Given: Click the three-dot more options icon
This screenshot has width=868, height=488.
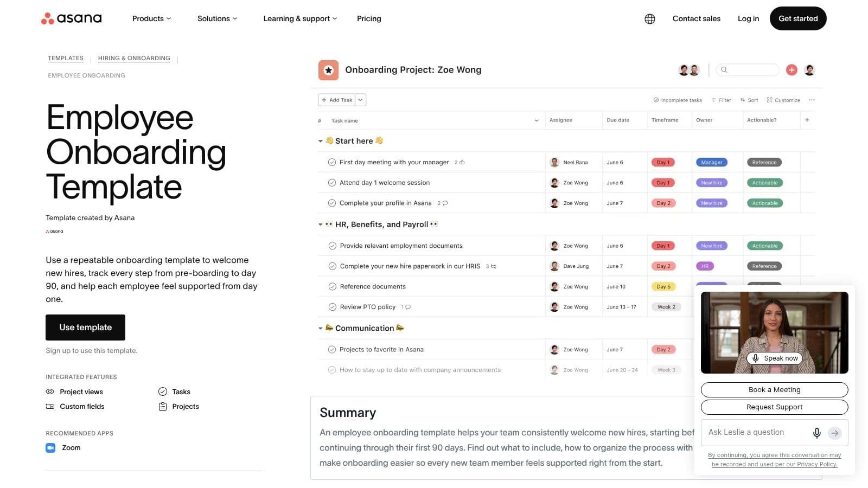Looking at the screenshot, I should [812, 100].
